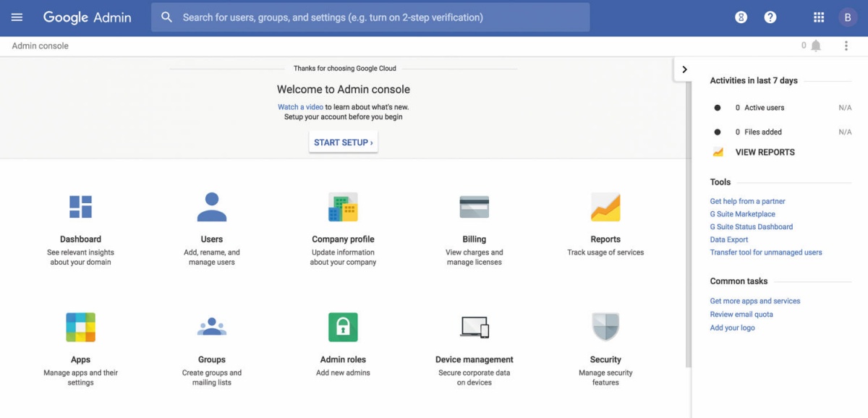Image resolution: width=868 pixels, height=418 pixels.
Task: Open the Reports chart icon
Action: tap(605, 207)
